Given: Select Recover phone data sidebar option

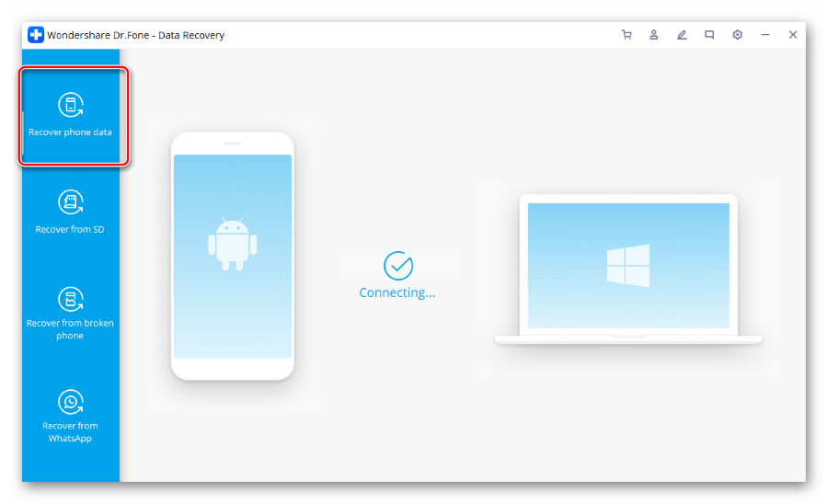Looking at the screenshot, I should pyautogui.click(x=70, y=116).
